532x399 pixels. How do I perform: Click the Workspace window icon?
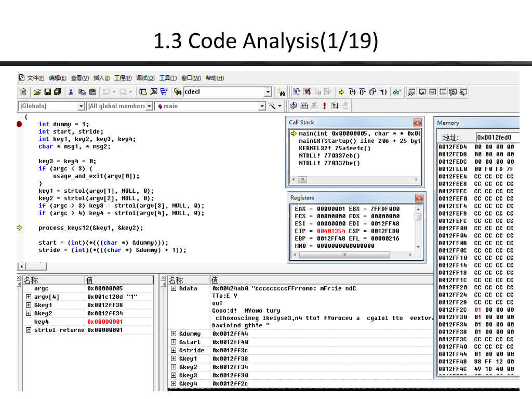[x=143, y=91]
